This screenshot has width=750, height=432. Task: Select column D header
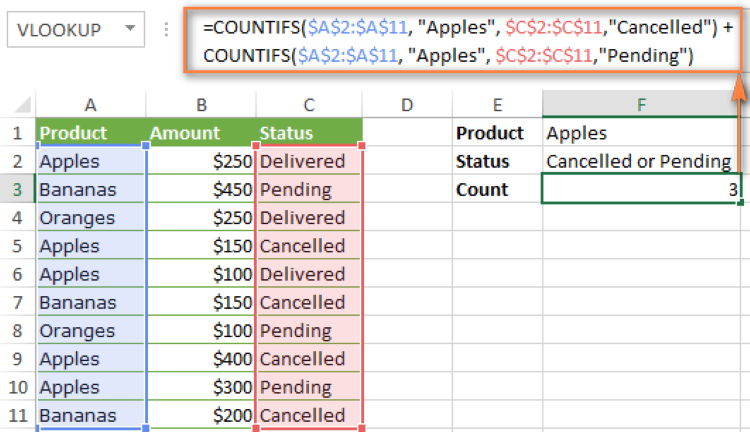point(407,104)
